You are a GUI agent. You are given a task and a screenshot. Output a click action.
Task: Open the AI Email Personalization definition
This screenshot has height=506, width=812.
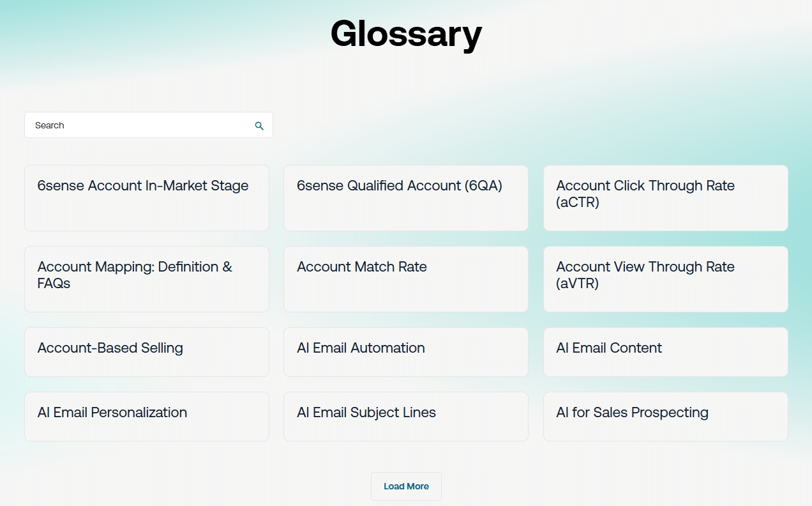tap(146, 417)
